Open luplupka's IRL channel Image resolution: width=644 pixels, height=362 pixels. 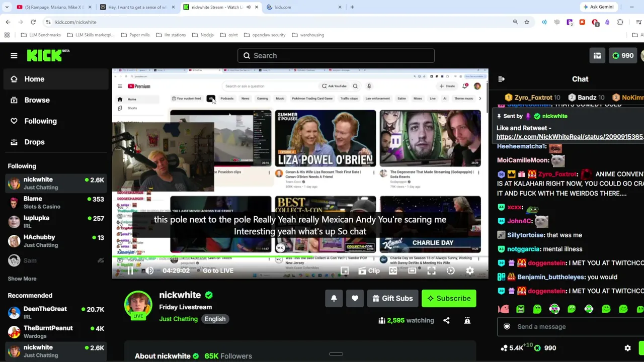pyautogui.click(x=55, y=222)
